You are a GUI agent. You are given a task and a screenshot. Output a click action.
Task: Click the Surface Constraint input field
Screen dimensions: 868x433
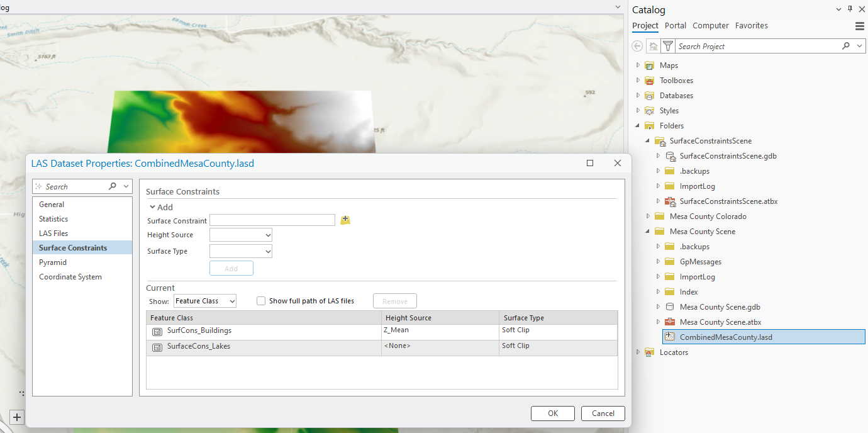point(272,220)
